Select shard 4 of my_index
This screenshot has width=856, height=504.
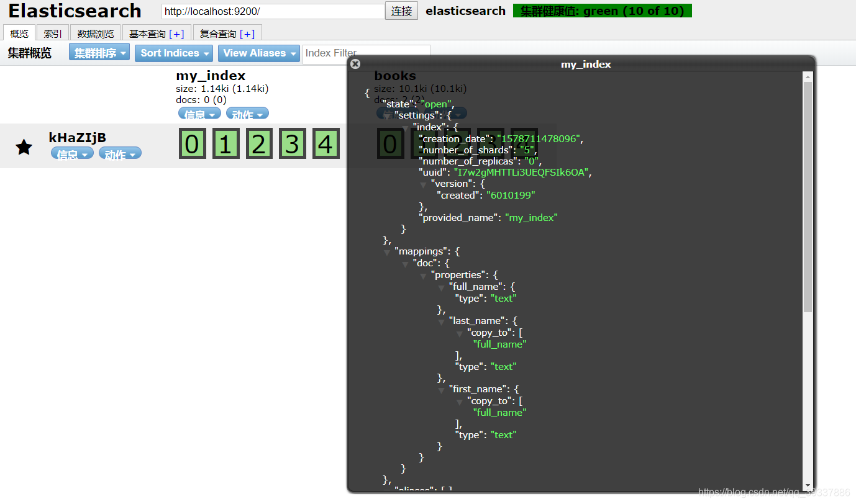point(326,143)
